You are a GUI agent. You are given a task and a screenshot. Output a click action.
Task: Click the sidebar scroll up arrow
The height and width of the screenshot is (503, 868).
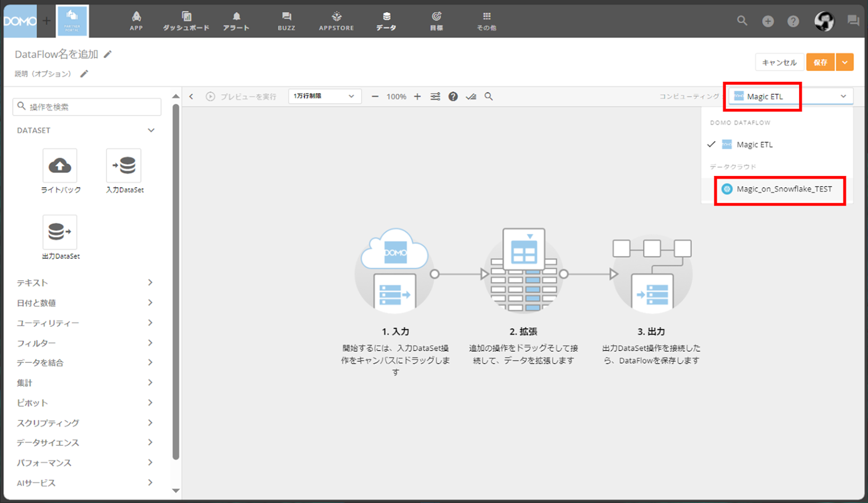coord(176,96)
